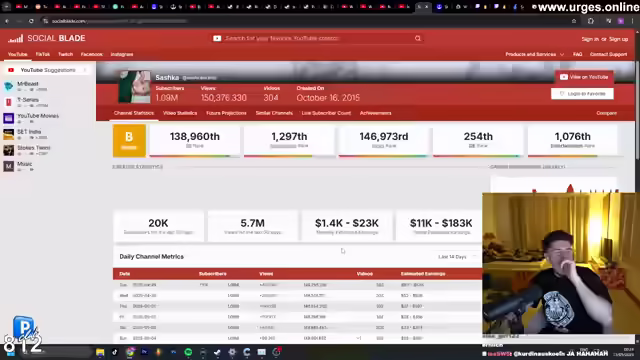Click the $1.4K - $23K earnings card

(347, 226)
